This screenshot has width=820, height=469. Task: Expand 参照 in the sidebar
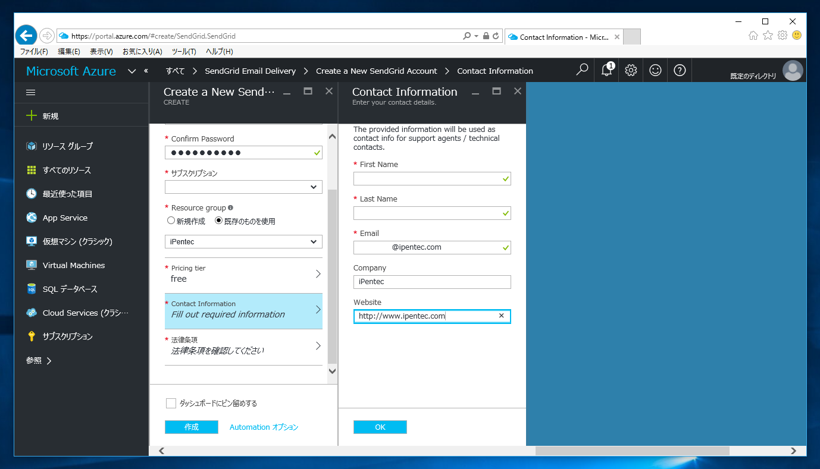click(39, 361)
